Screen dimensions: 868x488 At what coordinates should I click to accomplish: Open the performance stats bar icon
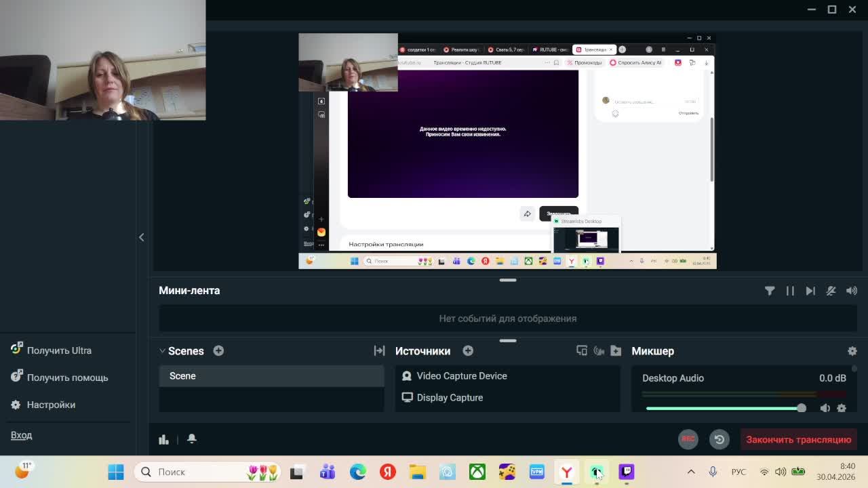point(163,439)
